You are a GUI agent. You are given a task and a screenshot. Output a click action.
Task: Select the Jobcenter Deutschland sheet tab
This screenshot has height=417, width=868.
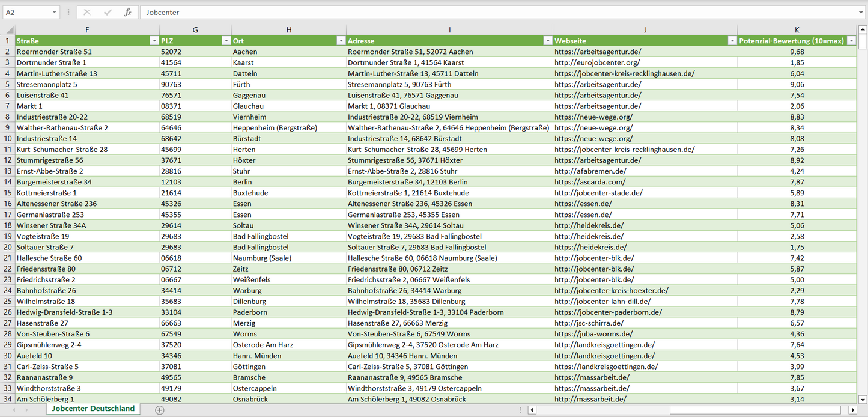tap(93, 409)
